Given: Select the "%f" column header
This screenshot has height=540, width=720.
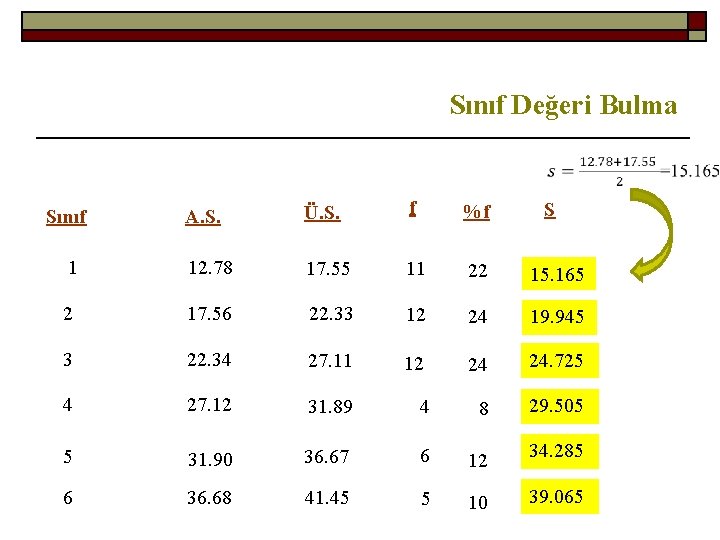Looking at the screenshot, I should coord(477,212).
